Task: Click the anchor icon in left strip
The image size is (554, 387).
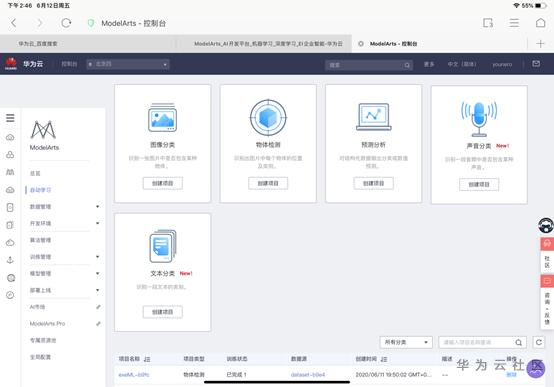Action: click(10, 260)
